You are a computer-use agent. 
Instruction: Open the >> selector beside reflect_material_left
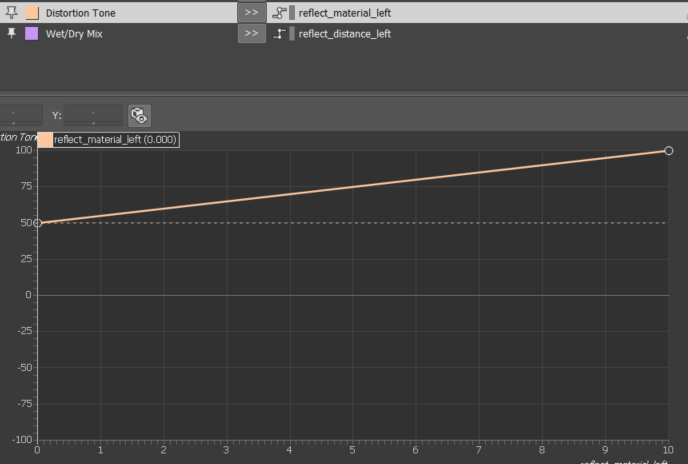pyautogui.click(x=251, y=13)
